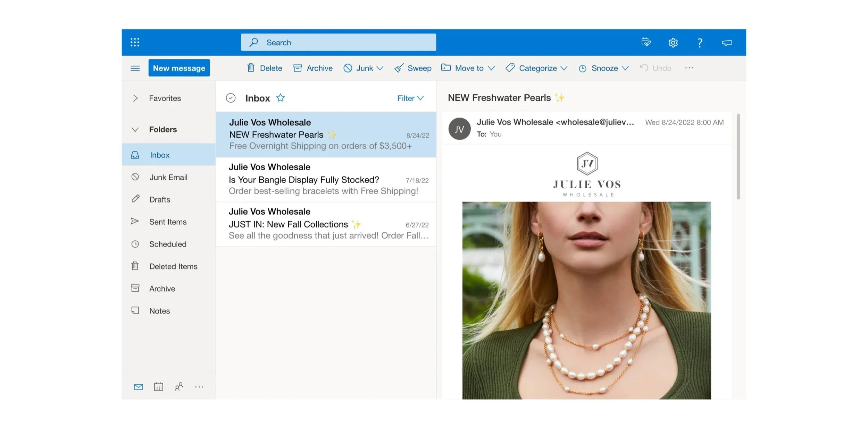Open the NEW Freshwater Pearls email
The image size is (868, 429).
[326, 134]
